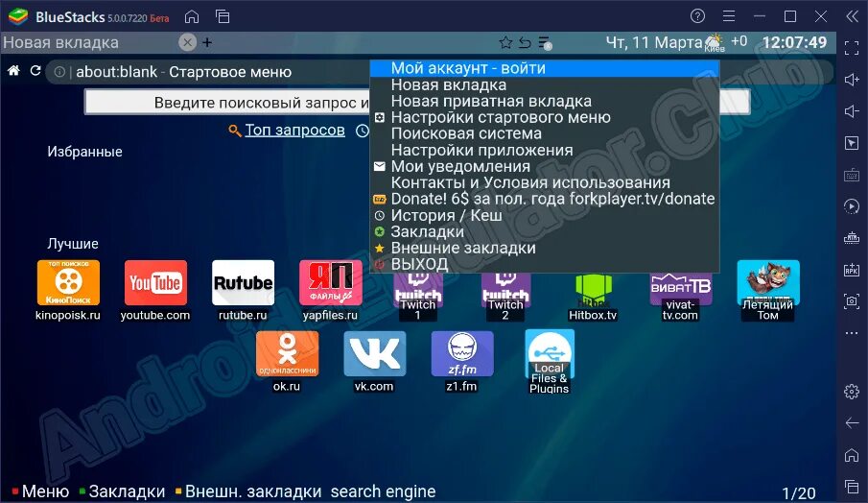Screen dimensions: 868x503
Task: Reload page with the refresh icon
Action: (35, 71)
